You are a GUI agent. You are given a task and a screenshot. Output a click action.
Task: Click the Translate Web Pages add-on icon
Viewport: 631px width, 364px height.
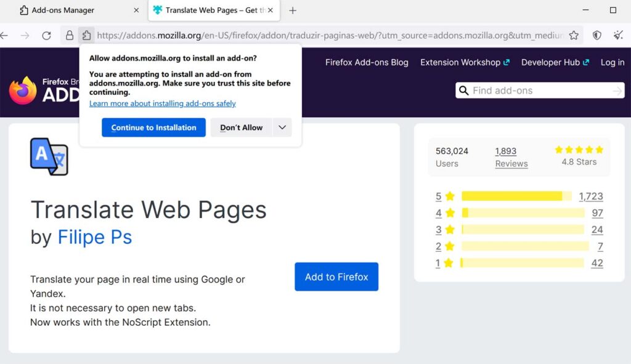click(x=49, y=156)
